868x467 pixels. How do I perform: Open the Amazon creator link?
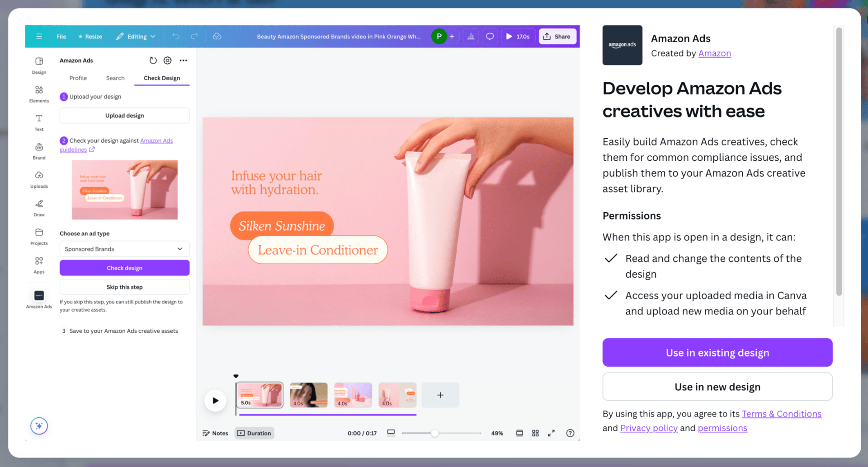pyautogui.click(x=715, y=53)
